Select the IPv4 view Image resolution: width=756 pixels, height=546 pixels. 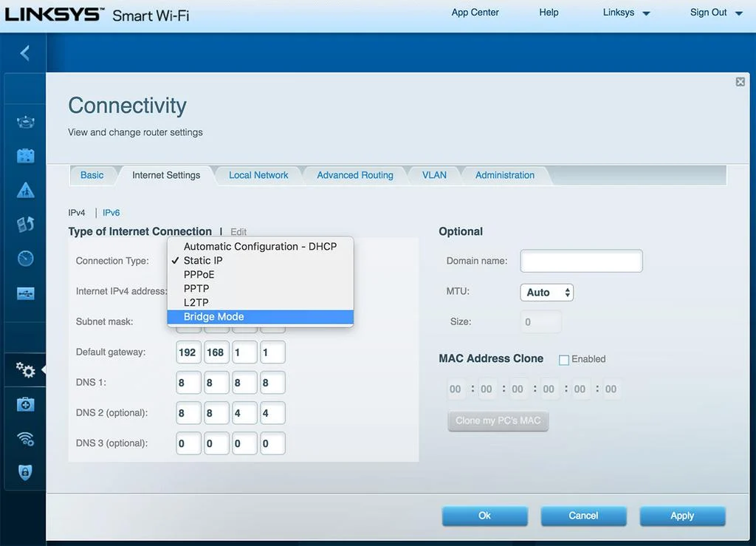click(77, 213)
